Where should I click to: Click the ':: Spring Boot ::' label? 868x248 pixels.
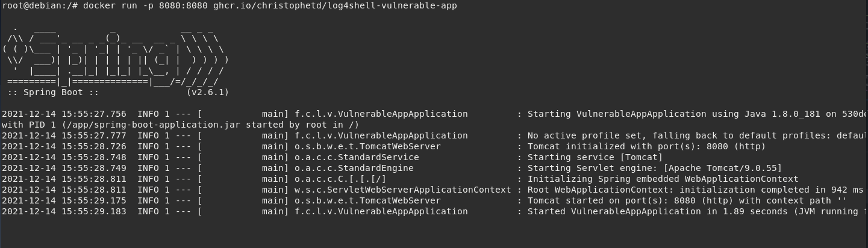pyautogui.click(x=53, y=93)
